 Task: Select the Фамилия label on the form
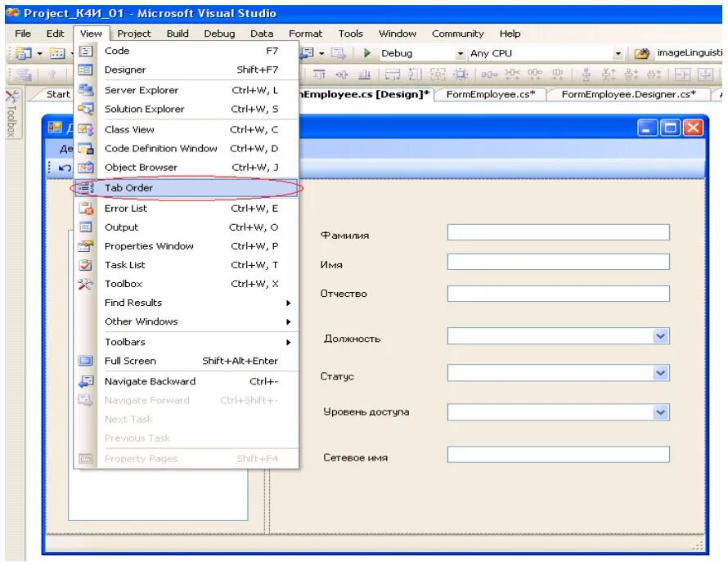[344, 236]
